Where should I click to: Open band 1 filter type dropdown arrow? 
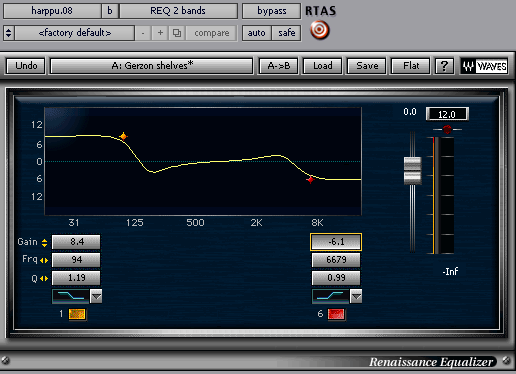pos(96,296)
